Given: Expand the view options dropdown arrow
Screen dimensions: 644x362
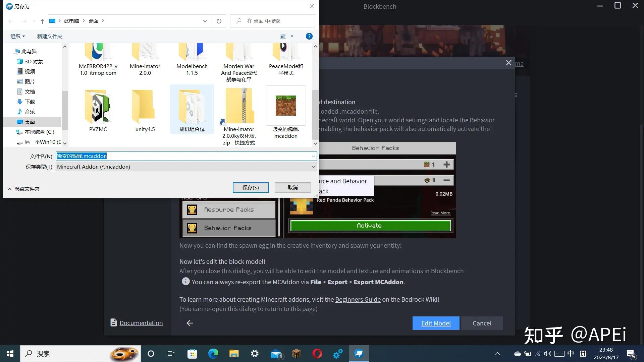Looking at the screenshot, I should click(x=292, y=36).
